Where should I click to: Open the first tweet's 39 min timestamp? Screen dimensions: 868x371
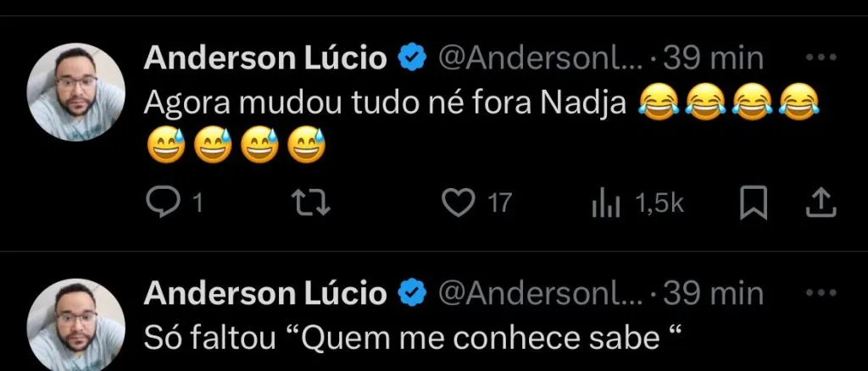click(x=712, y=58)
